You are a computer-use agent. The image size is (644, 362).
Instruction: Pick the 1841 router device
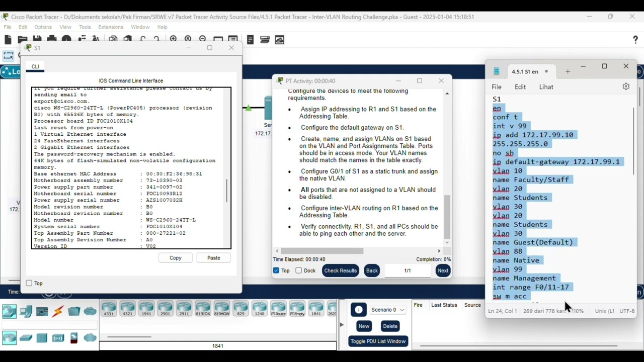click(x=316, y=309)
